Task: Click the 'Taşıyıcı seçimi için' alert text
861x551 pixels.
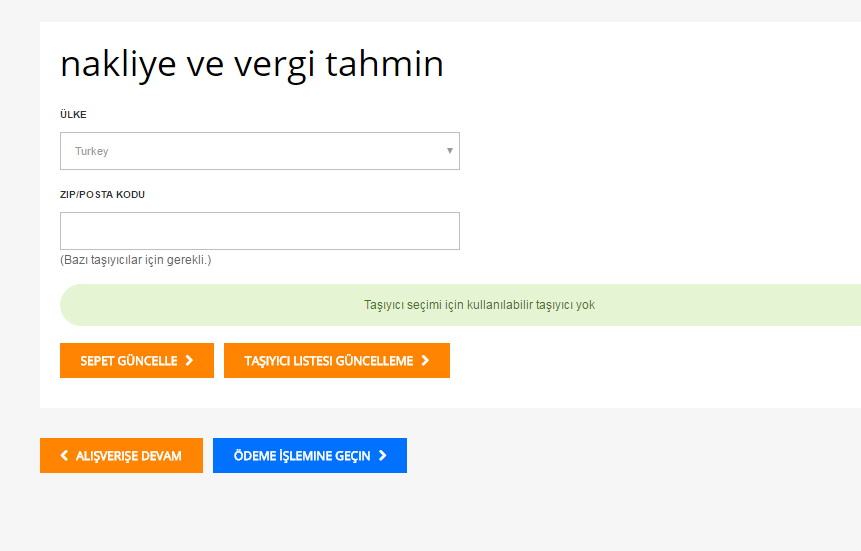Action: (479, 305)
